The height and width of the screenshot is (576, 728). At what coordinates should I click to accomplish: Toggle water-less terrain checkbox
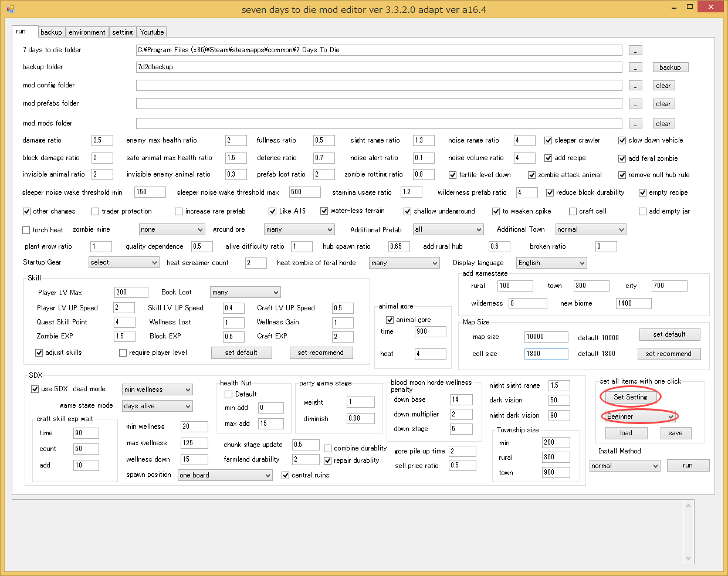pos(324,211)
